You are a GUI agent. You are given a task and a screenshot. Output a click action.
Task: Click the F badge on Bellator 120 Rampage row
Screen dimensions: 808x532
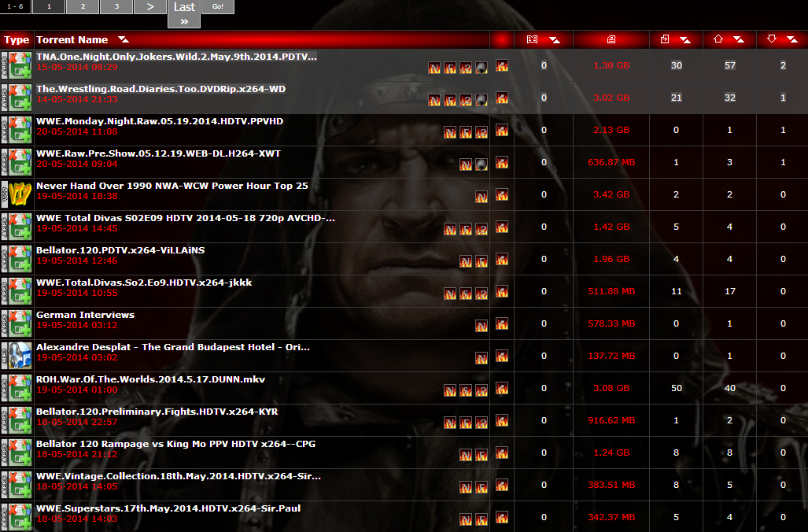point(481,455)
